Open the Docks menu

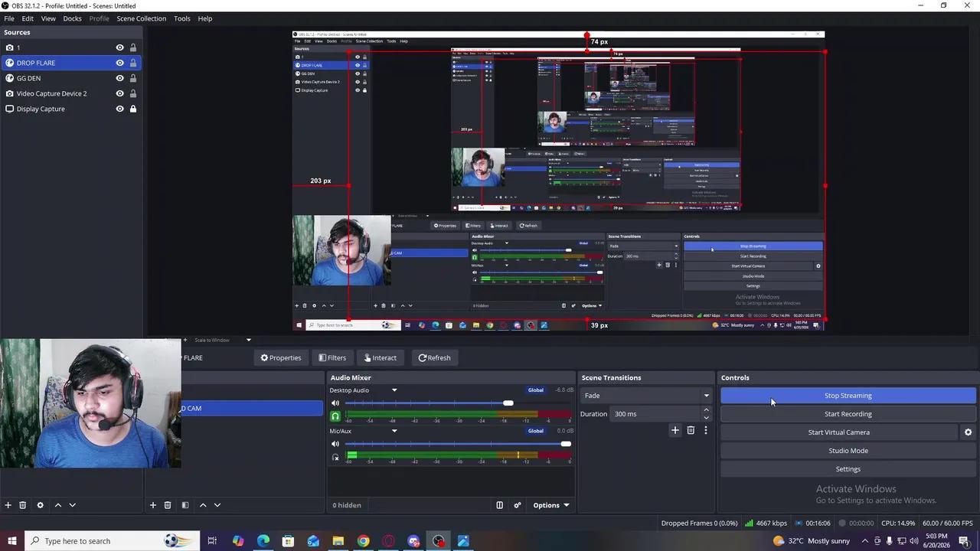point(72,18)
